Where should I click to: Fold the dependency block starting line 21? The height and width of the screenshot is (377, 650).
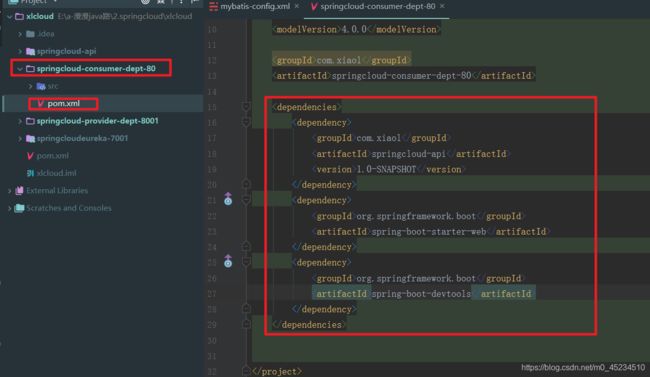coord(246,200)
